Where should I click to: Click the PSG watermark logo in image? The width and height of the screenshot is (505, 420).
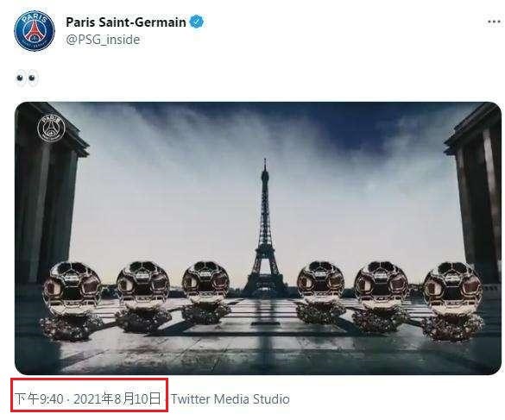coord(51,128)
